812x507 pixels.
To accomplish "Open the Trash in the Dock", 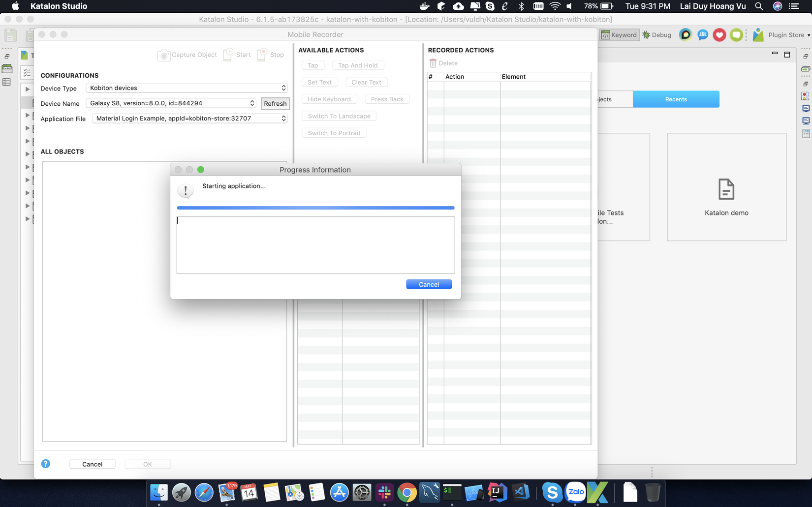I will [653, 492].
